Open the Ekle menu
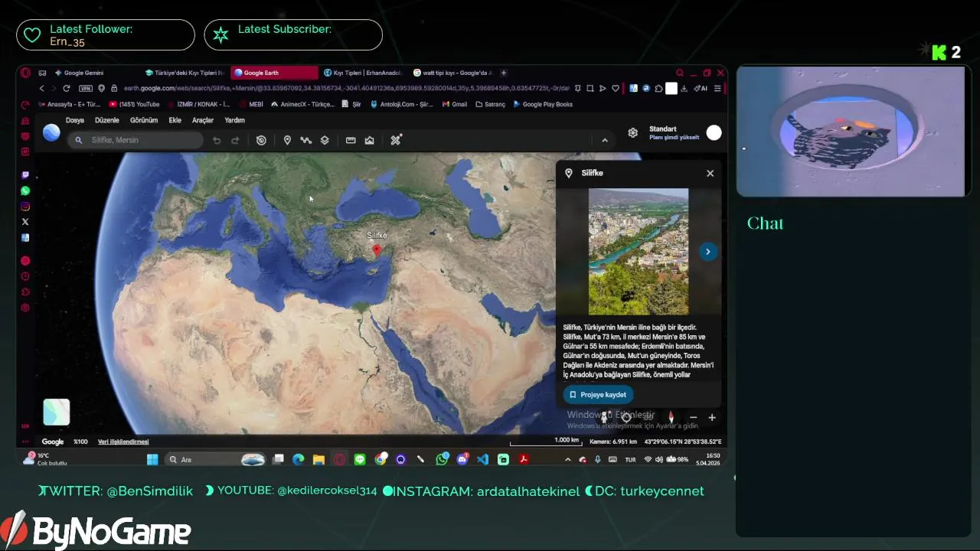 pyautogui.click(x=175, y=120)
